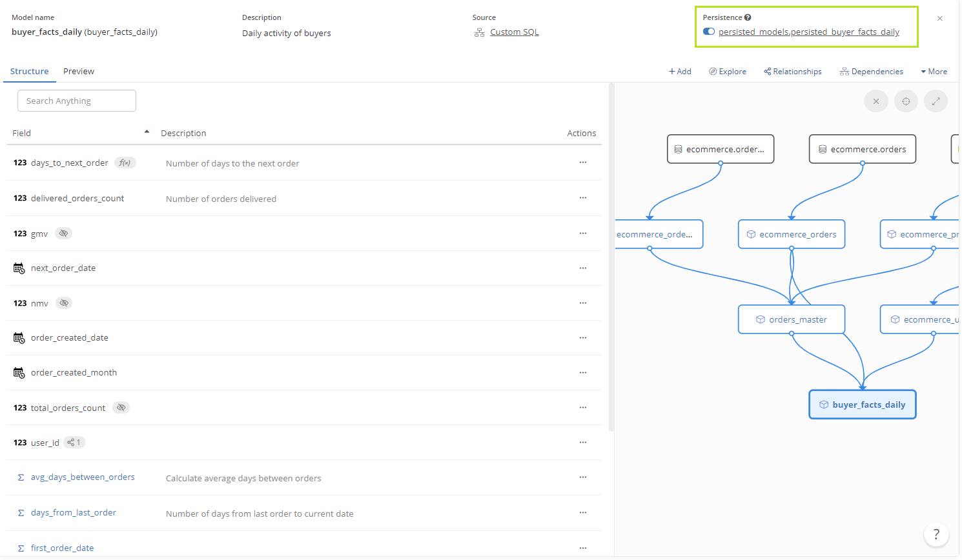Image resolution: width=962 pixels, height=560 pixels.
Task: Open days_from_last_order measure
Action: [74, 513]
